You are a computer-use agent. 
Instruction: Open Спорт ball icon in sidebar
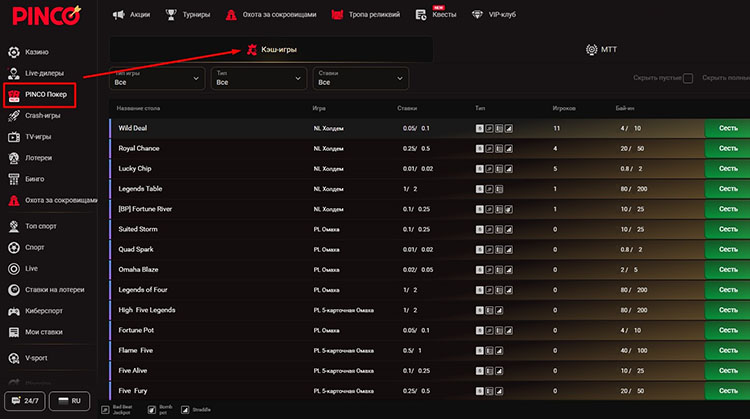[x=14, y=247]
